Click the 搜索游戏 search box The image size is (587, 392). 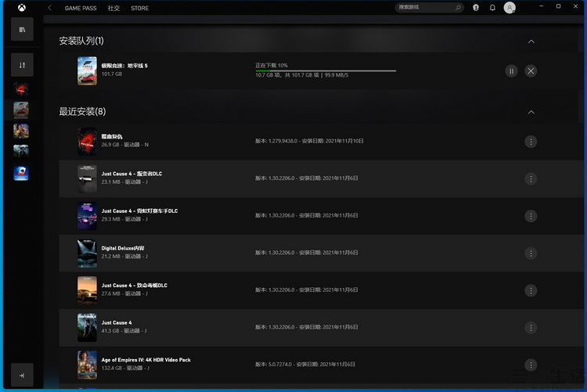point(430,8)
